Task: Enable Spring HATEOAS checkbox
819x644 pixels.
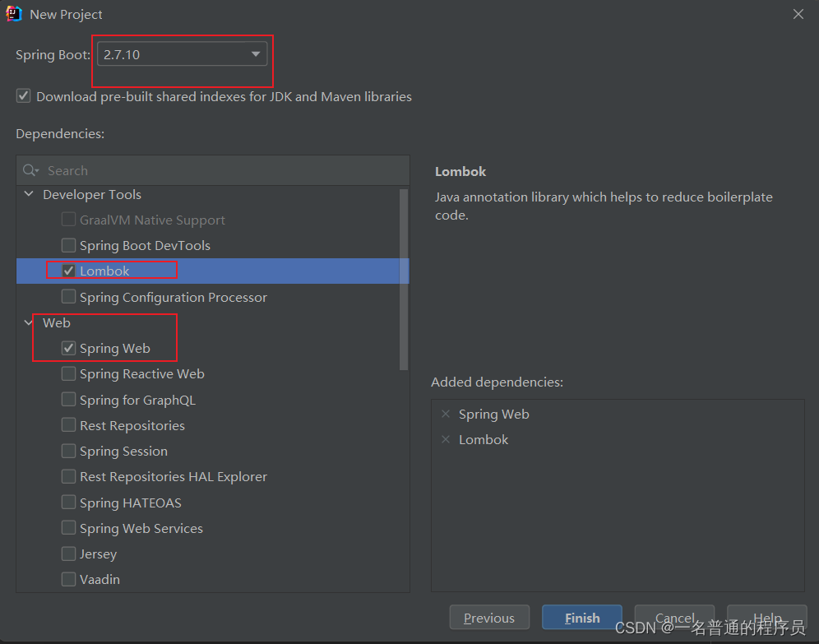Action: (68, 503)
